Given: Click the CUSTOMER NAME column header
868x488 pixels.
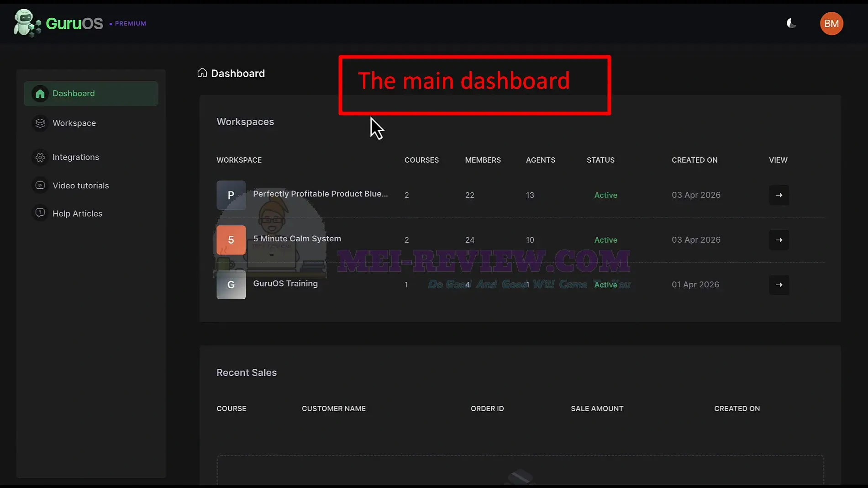Looking at the screenshot, I should tap(334, 408).
